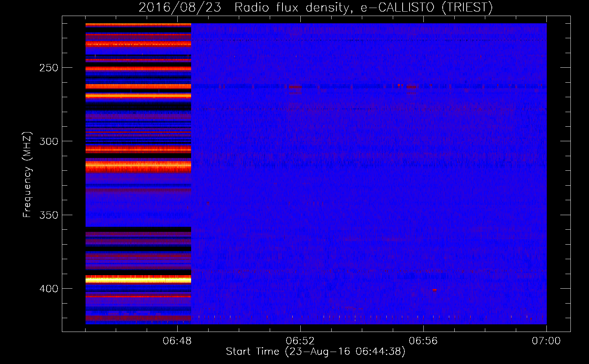Click the bright yellow band just above 400 MHz
The width and height of the screenshot is (589, 364).
[138, 280]
